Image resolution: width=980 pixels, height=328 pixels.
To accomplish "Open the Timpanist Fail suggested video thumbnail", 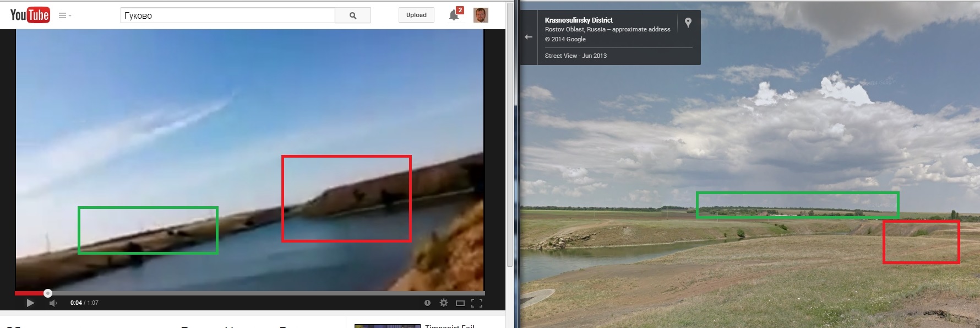I will pos(387,326).
